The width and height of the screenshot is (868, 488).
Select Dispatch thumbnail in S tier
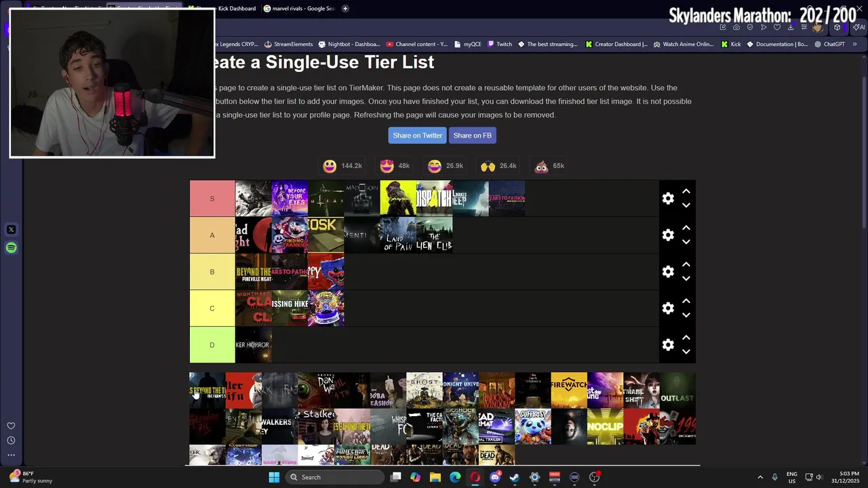click(434, 199)
